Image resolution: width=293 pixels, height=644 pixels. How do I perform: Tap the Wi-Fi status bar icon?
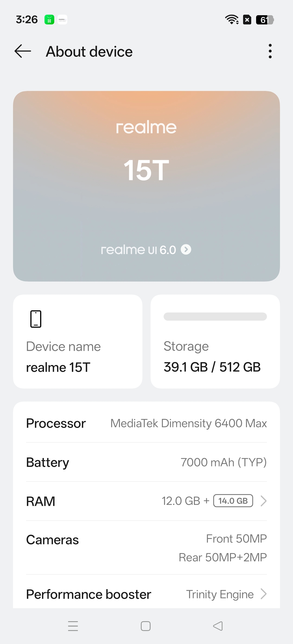click(231, 20)
